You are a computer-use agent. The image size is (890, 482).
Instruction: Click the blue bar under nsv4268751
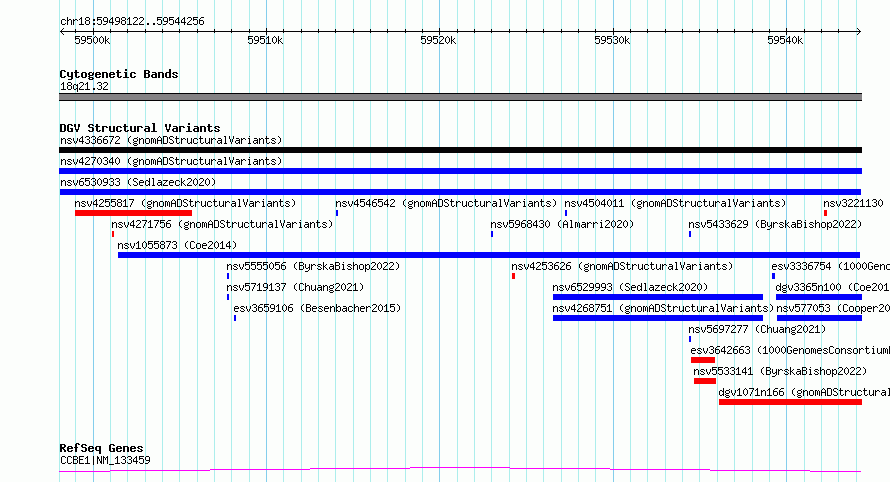658,318
